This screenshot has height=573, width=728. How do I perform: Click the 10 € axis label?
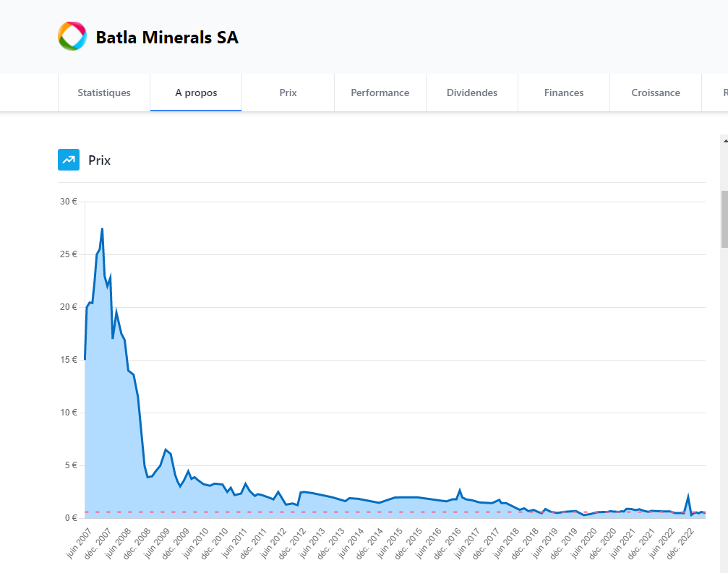[68, 413]
